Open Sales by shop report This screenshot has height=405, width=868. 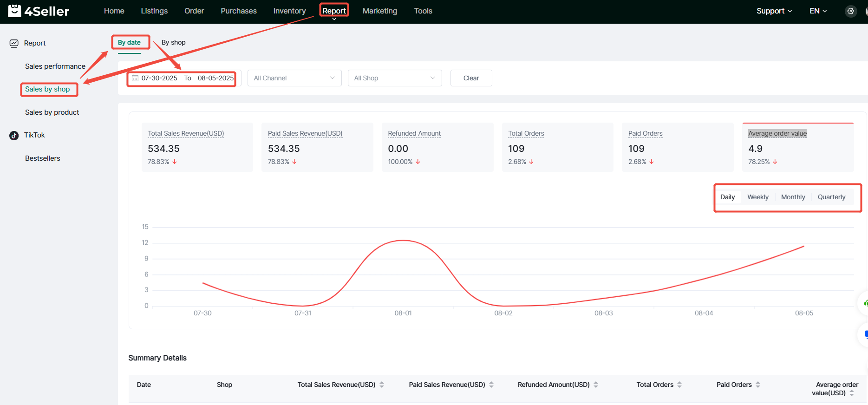pyautogui.click(x=47, y=89)
